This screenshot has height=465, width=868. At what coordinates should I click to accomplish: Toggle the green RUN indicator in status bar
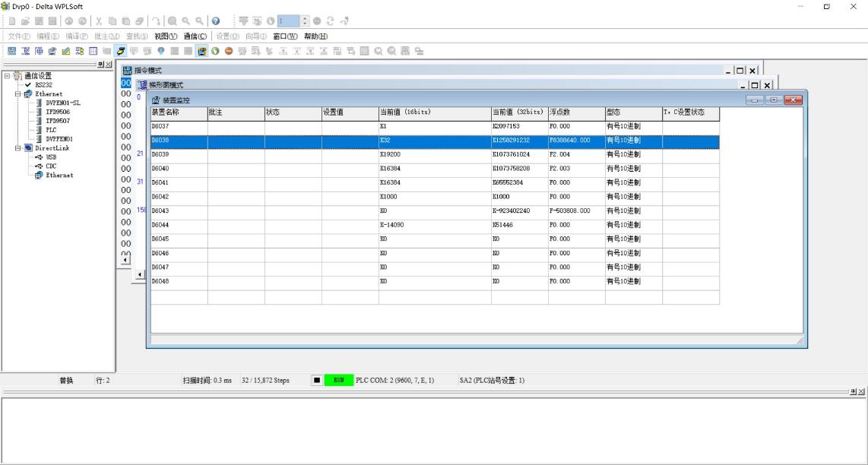339,380
